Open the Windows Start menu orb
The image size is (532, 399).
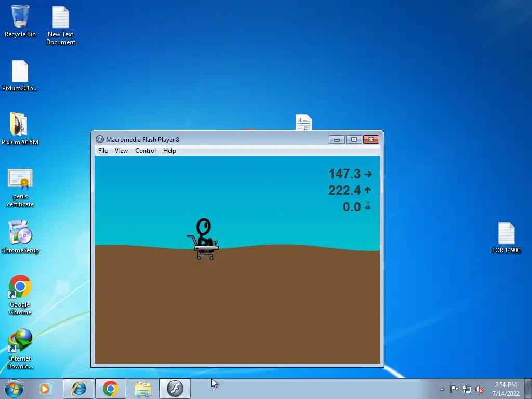(x=14, y=389)
